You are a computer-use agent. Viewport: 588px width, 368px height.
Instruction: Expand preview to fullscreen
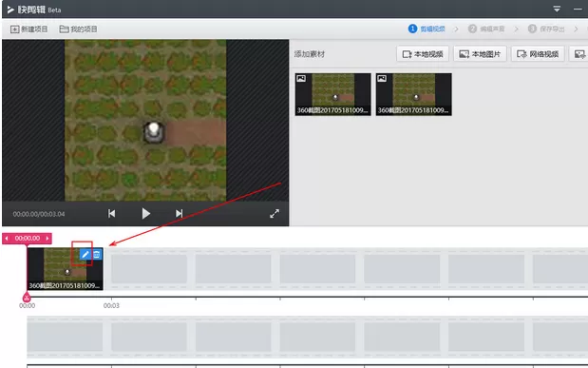(275, 214)
